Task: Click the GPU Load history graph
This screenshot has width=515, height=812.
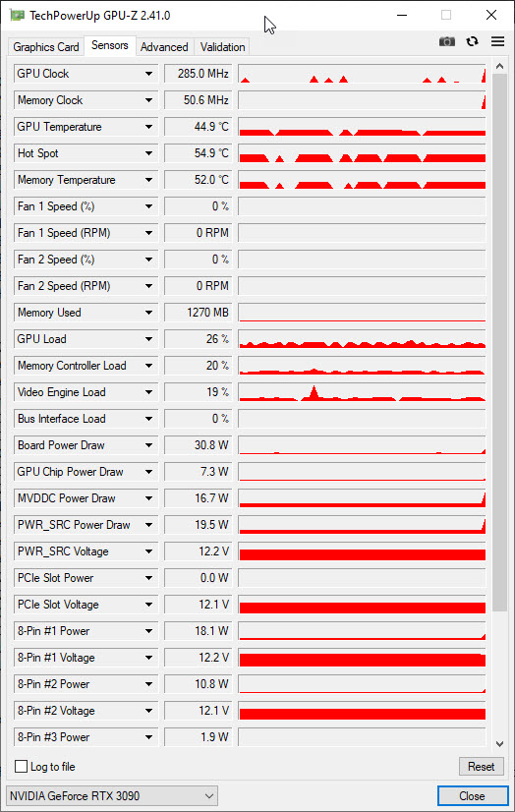Action: (362, 339)
